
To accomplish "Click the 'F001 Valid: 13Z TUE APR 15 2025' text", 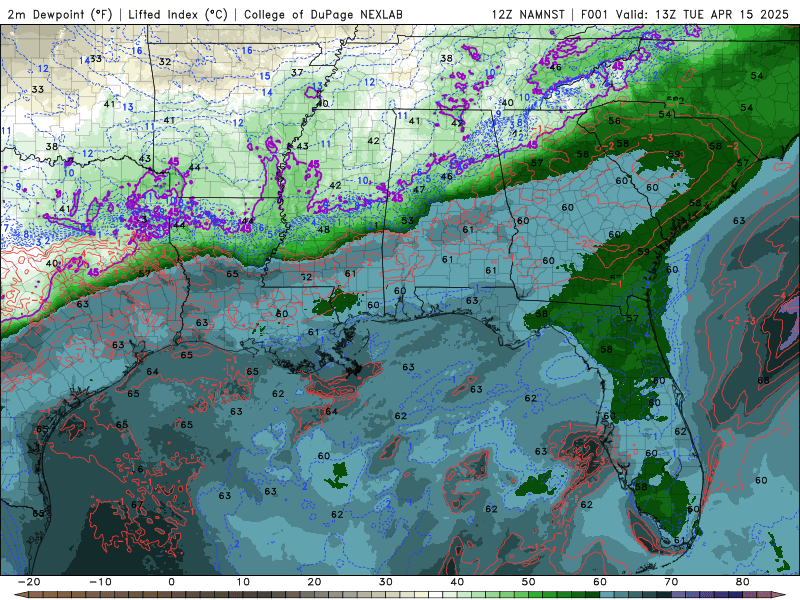I will tap(685, 14).
